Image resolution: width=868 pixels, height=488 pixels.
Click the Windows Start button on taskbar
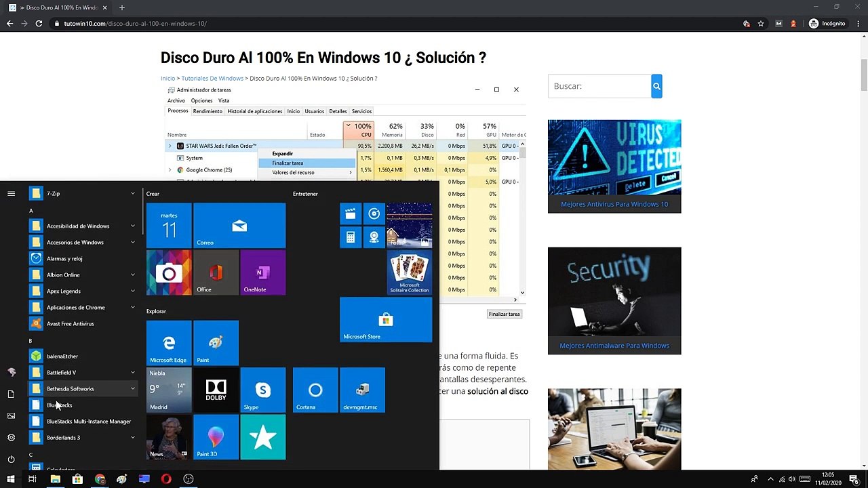(11, 479)
